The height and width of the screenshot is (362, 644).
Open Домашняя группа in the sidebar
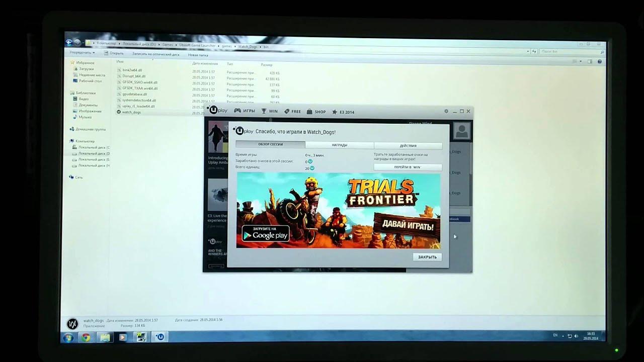(x=88, y=129)
